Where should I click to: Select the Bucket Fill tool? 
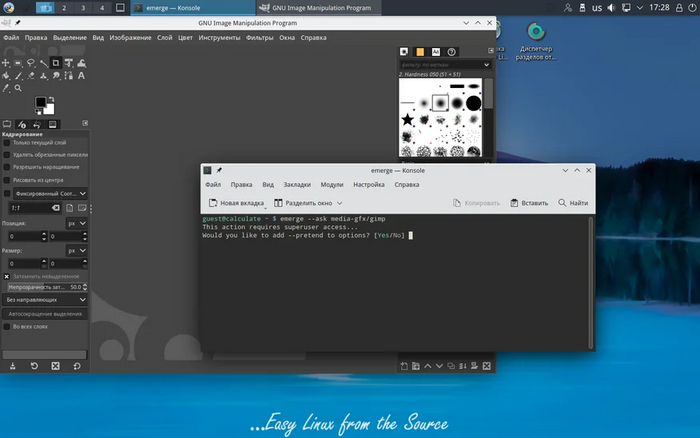click(5, 76)
